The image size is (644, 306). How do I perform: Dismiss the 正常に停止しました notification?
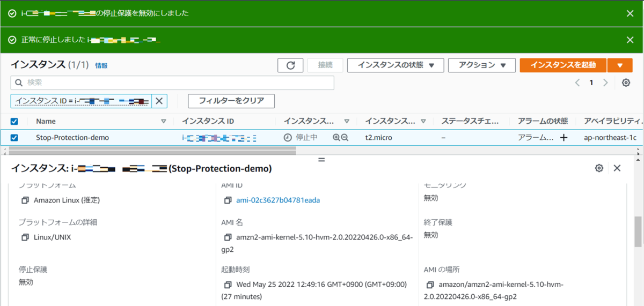[630, 40]
